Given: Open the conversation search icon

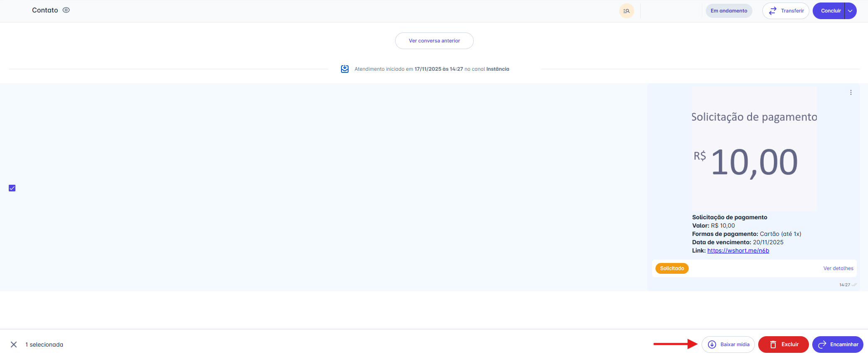Looking at the screenshot, I should click(626, 11).
